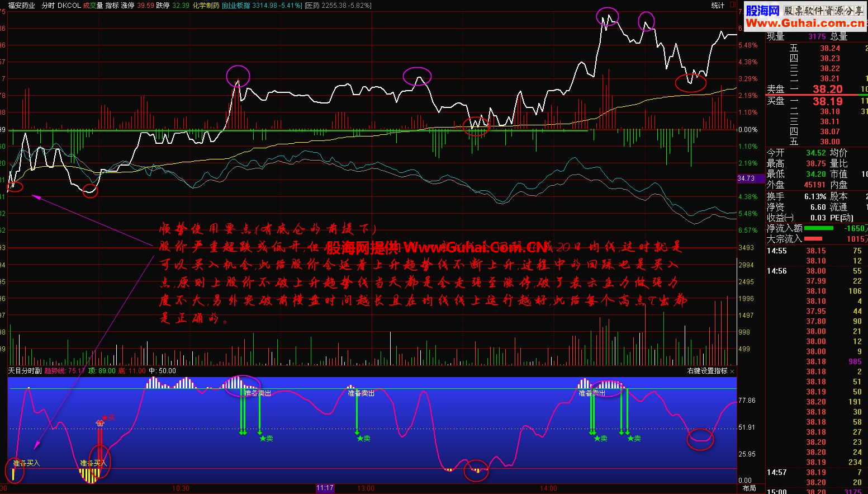Click the PE(动) label
Viewport: 868px width, 494px height.
(x=842, y=218)
